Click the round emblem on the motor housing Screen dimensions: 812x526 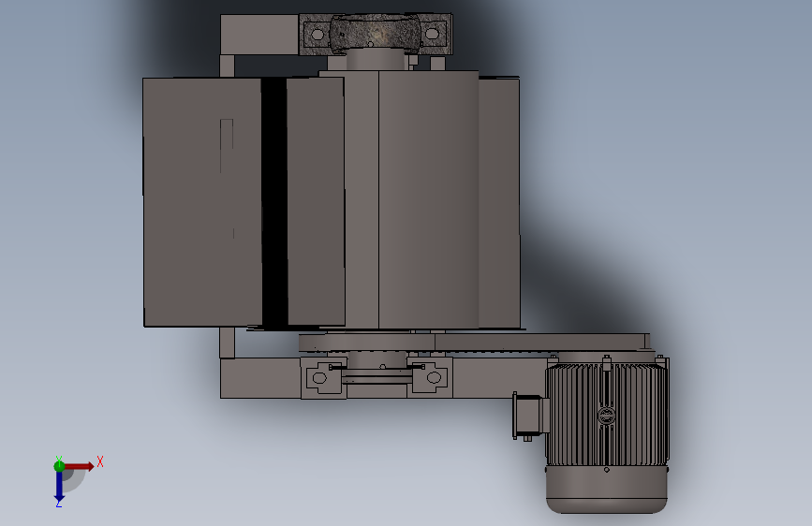[x=606, y=416]
